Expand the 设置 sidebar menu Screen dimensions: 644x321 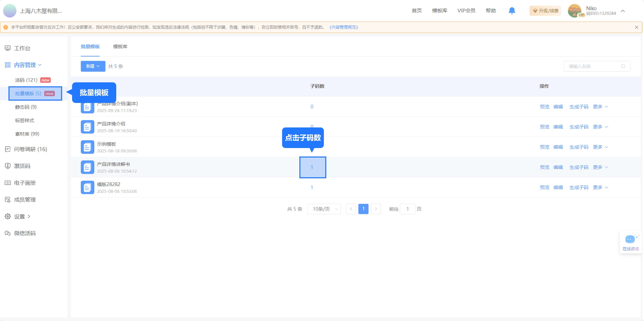[x=20, y=216]
